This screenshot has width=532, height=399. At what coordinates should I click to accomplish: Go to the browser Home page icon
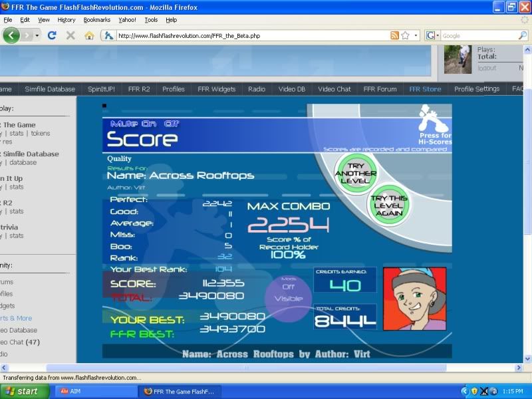pos(89,35)
